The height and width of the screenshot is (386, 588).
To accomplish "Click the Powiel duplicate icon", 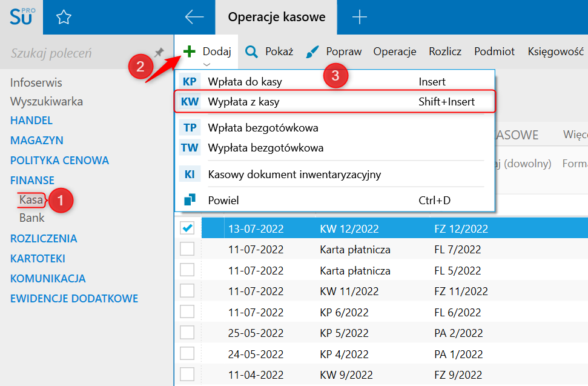I will tap(190, 200).
